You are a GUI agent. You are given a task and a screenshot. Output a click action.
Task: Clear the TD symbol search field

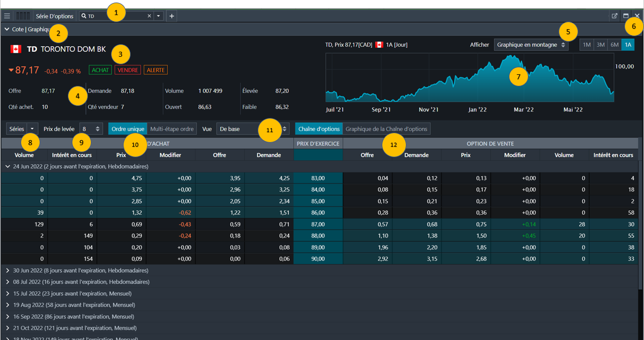point(149,16)
